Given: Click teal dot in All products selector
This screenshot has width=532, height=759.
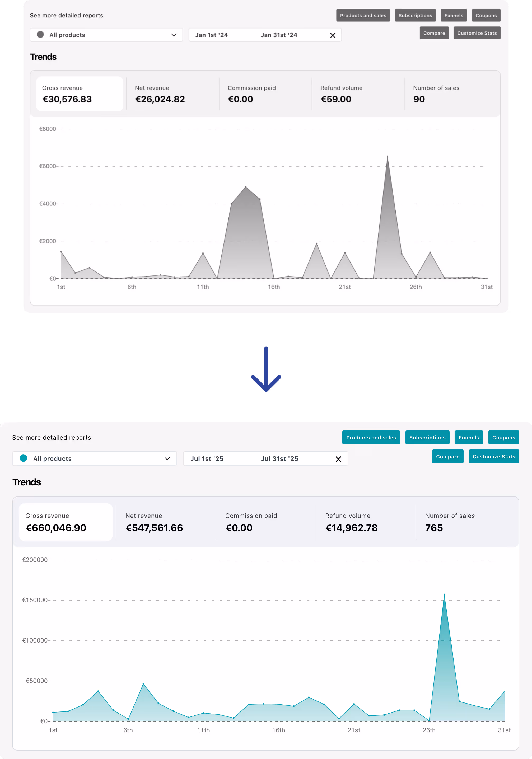Looking at the screenshot, I should point(24,458).
